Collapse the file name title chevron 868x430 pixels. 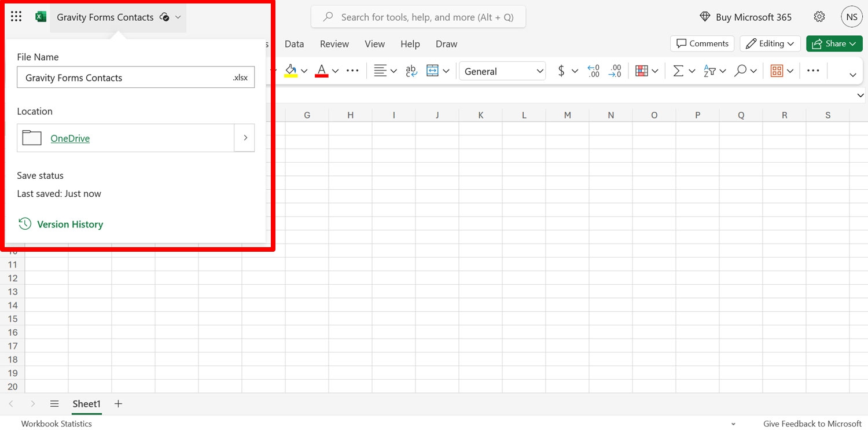pyautogui.click(x=178, y=17)
